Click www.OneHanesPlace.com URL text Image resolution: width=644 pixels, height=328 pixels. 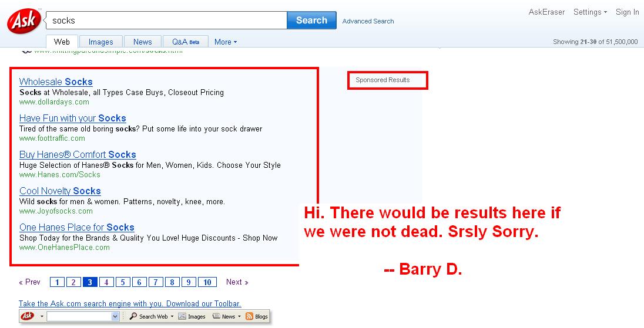coord(65,248)
